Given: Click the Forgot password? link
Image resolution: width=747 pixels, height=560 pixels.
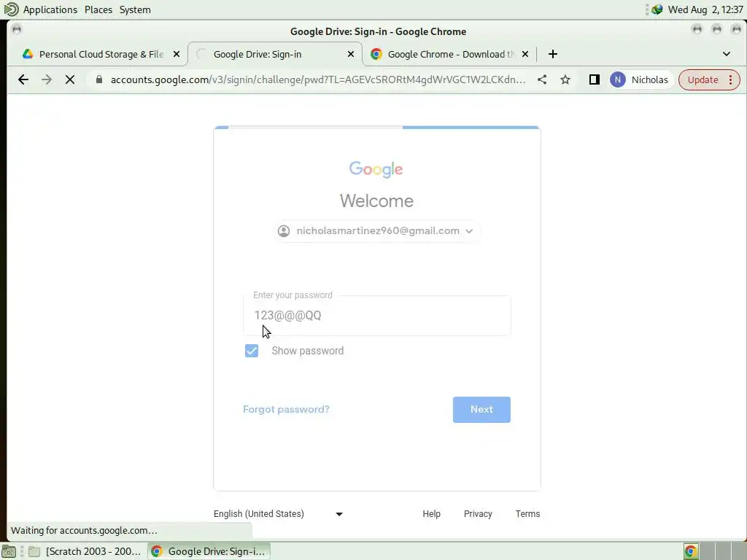Looking at the screenshot, I should tap(286, 410).
